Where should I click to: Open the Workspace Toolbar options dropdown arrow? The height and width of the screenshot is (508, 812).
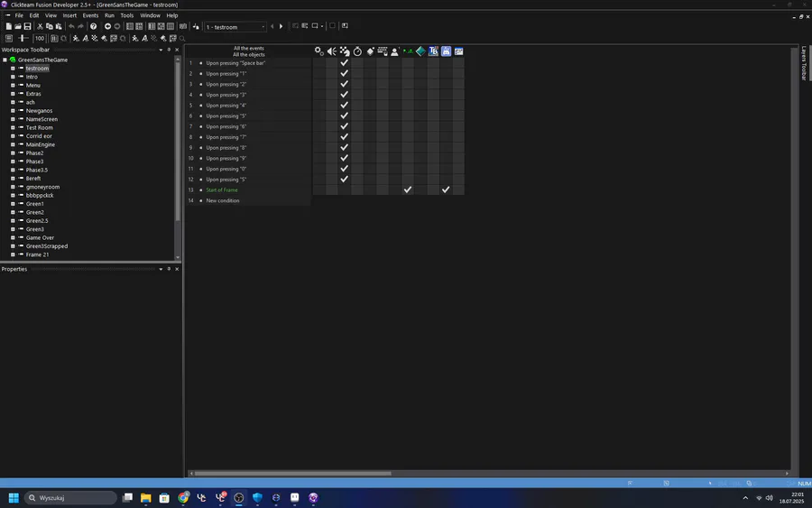(x=161, y=51)
